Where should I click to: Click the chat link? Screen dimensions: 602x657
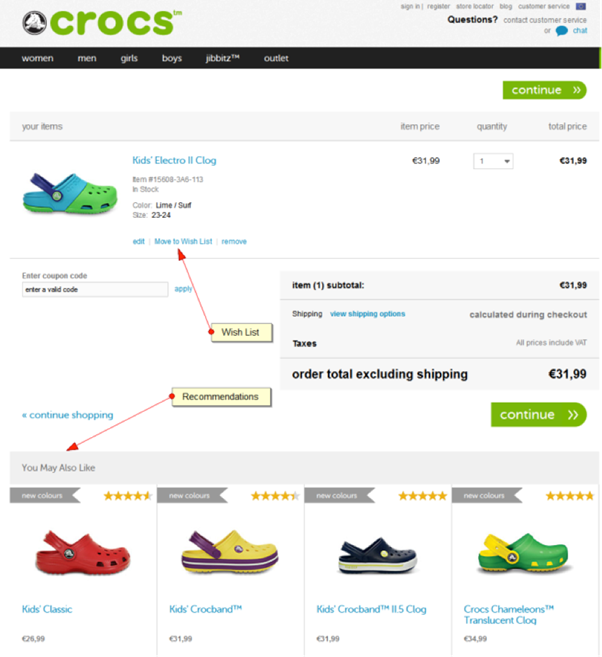(x=580, y=31)
